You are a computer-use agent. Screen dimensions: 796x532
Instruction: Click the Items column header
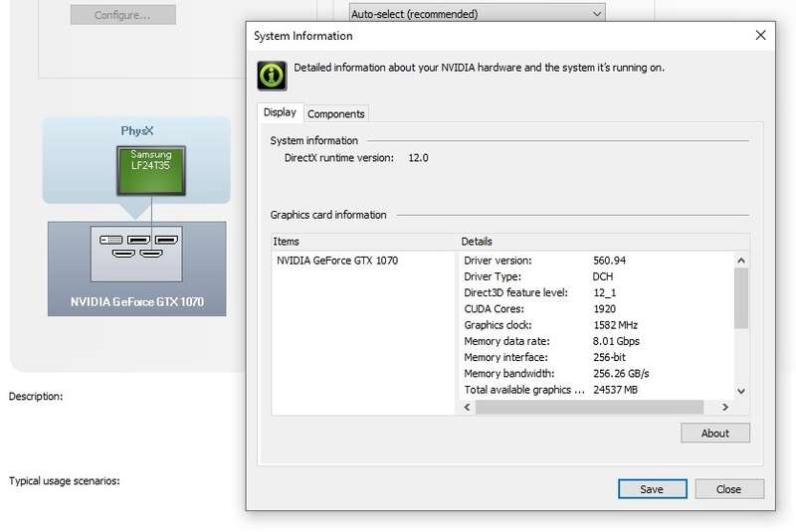[x=364, y=242]
